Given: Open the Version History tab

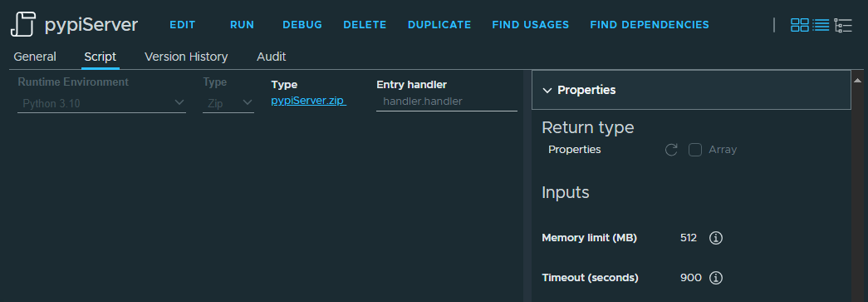Looking at the screenshot, I should point(186,57).
